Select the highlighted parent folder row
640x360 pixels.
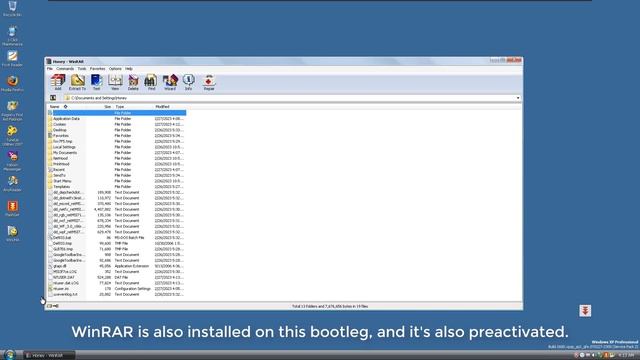point(117,113)
